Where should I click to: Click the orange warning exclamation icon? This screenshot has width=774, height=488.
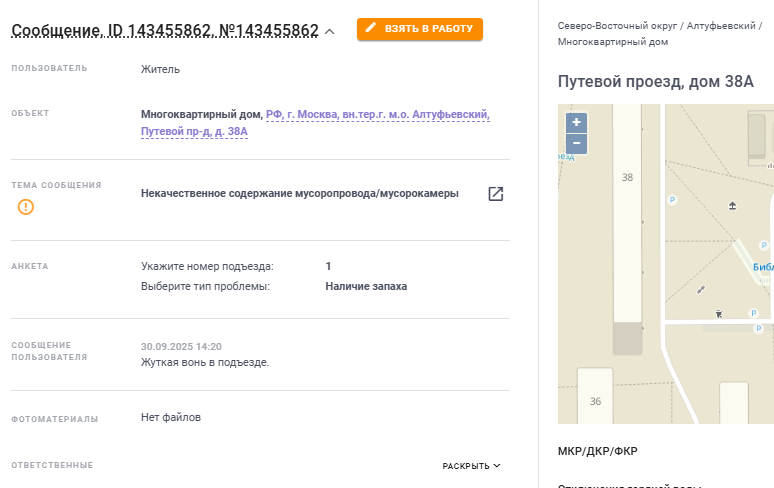click(26, 207)
